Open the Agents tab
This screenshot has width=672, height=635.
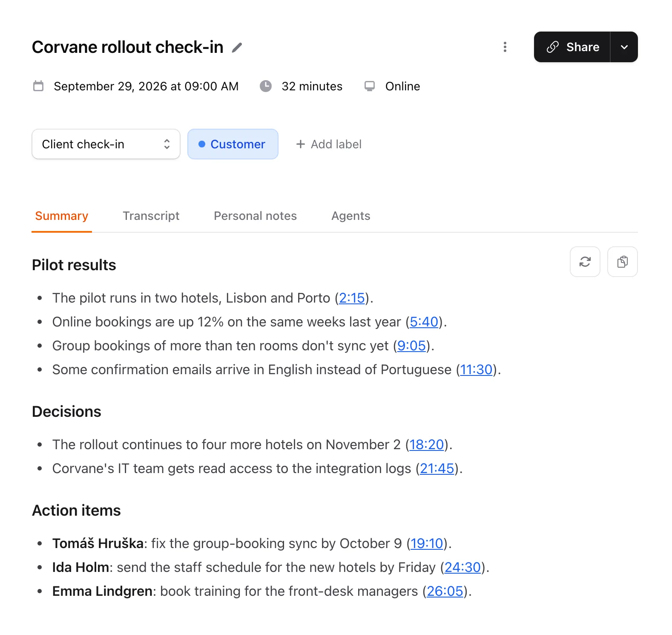pos(351,216)
